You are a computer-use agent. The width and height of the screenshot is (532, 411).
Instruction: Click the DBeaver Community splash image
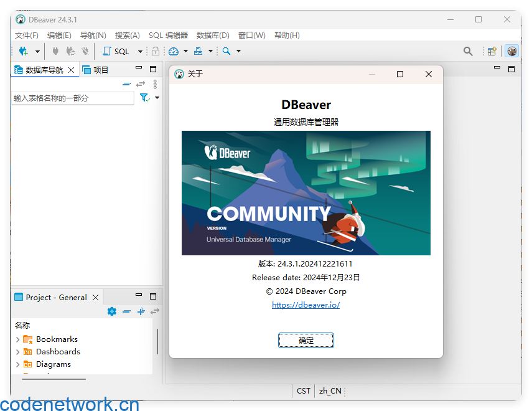click(306, 193)
